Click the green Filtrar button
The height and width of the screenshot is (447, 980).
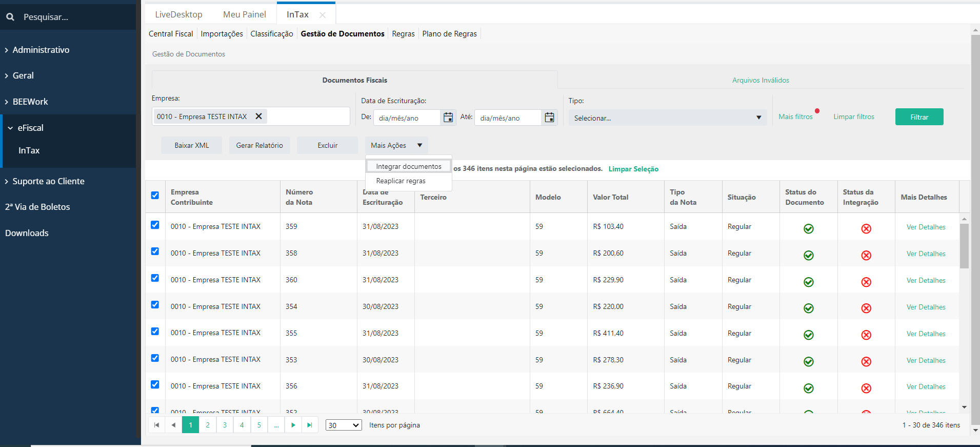[x=919, y=117]
